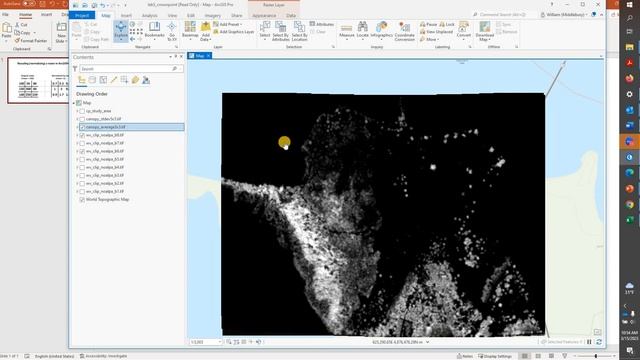Uncheck World Topographic Map basemap layer
Viewport: 640px width, 360px height.
(x=82, y=200)
